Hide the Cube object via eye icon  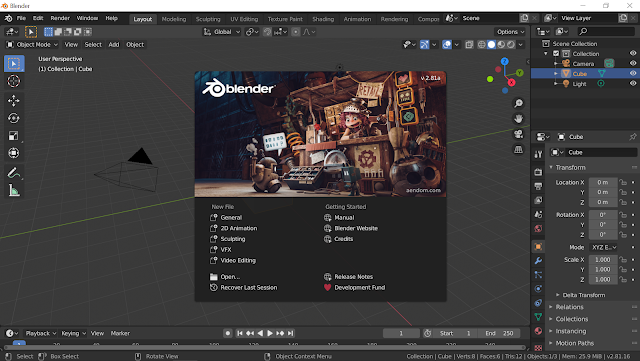click(633, 74)
